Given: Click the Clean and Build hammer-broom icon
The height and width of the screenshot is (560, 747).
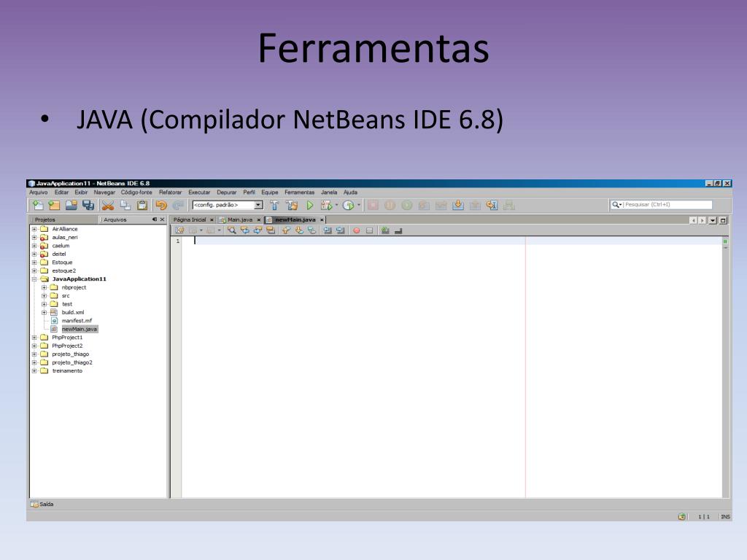Looking at the screenshot, I should coord(292,205).
